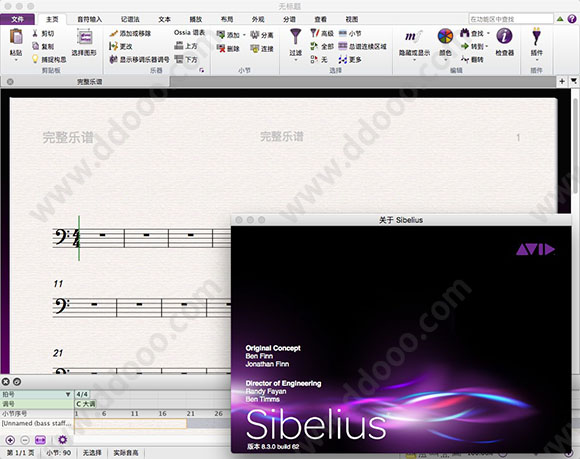580x459 pixels.
Task: Expand the 乐器 group dialog launcher
Action: [x=202, y=70]
